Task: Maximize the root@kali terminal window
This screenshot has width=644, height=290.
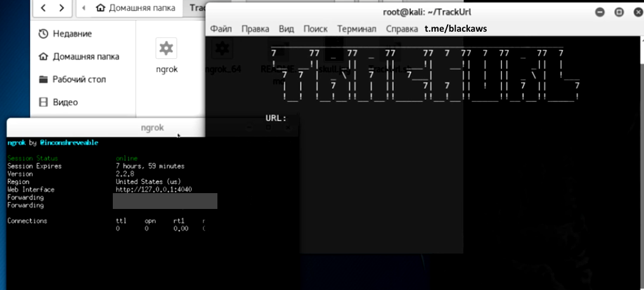Action: (x=619, y=12)
